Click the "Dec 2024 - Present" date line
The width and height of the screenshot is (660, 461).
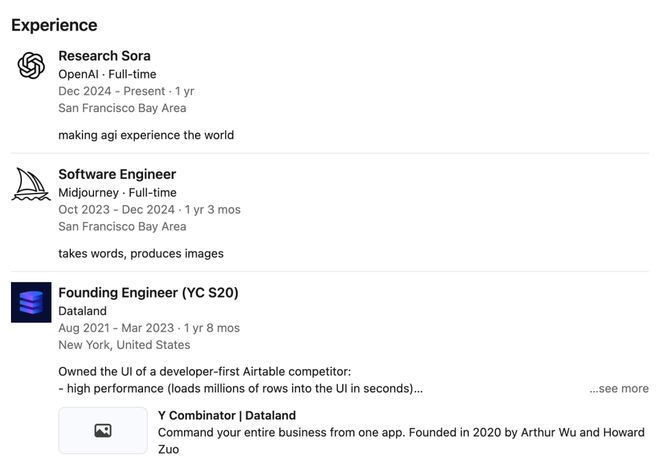coord(126,91)
